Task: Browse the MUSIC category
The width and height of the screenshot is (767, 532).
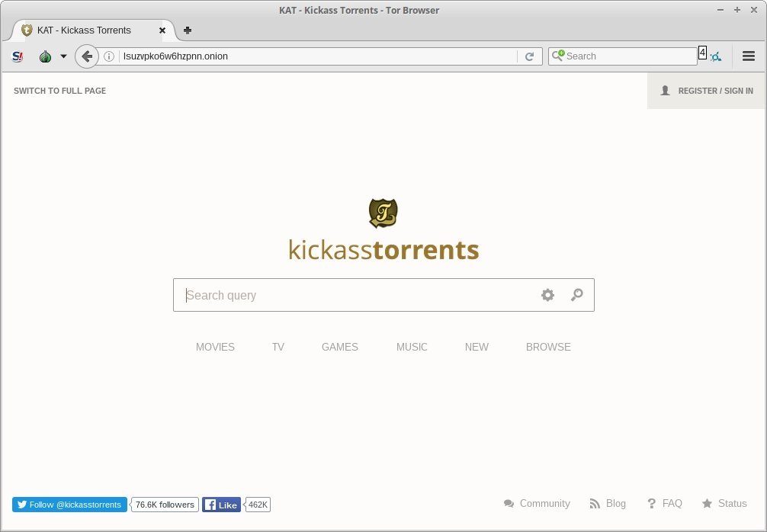Action: [412, 347]
